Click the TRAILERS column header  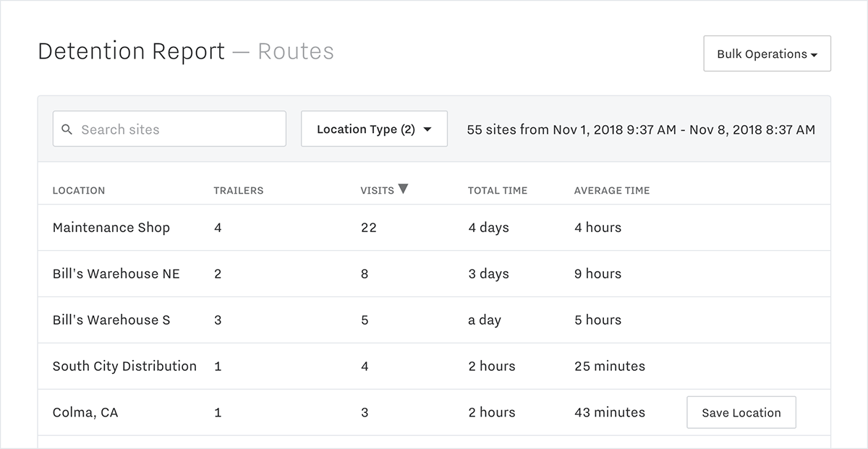coord(238,190)
